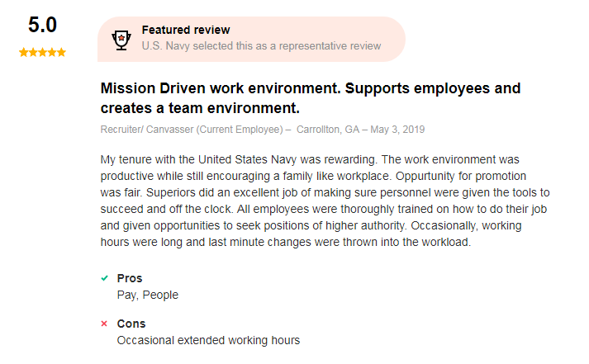589x364 pixels.
Task: Click the fourth star of the rating
Action: (x=52, y=53)
